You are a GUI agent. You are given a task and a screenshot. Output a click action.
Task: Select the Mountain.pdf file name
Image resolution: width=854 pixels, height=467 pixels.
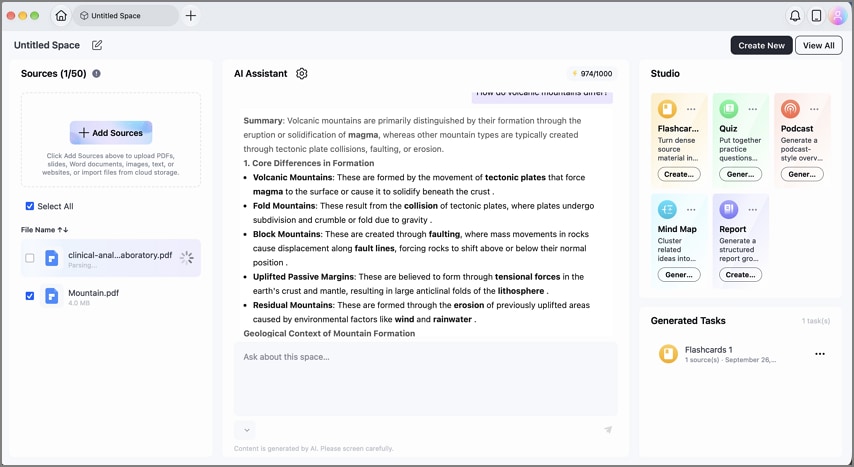click(94, 293)
